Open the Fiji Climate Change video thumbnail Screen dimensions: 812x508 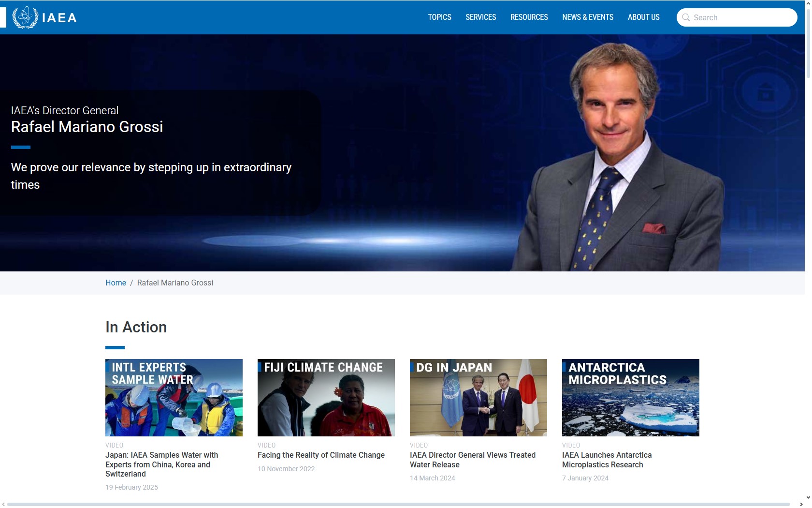326,398
